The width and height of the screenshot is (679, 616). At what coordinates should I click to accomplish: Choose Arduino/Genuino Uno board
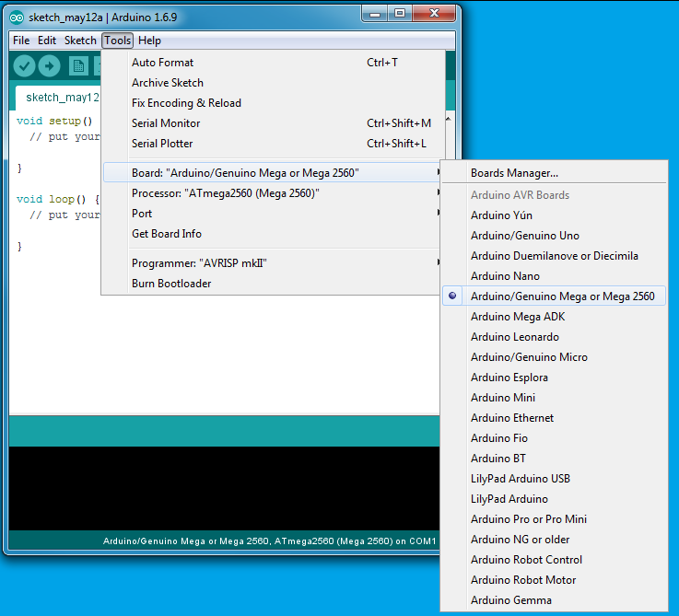tap(524, 236)
